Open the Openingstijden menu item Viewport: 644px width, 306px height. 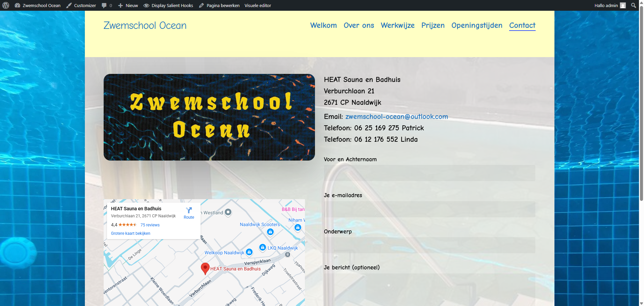(477, 26)
